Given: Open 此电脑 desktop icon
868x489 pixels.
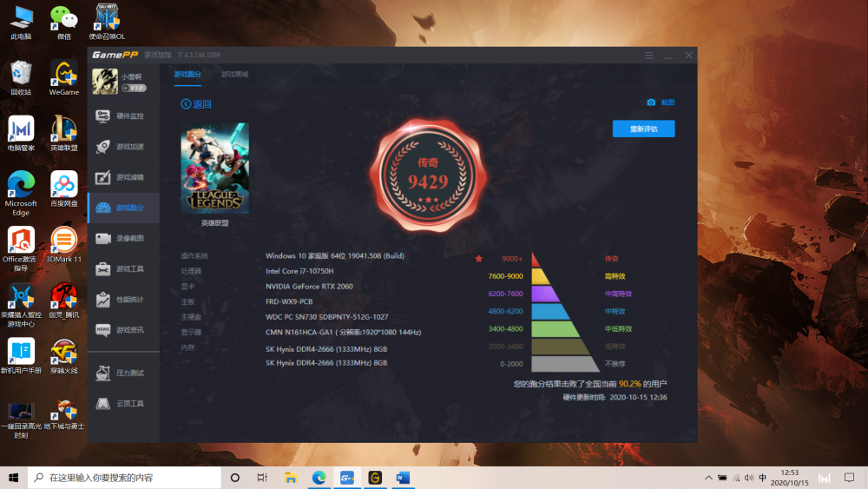Looking at the screenshot, I should click(21, 23).
